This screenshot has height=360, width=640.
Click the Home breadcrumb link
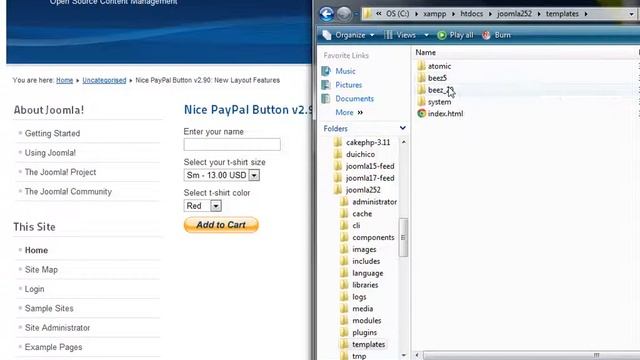pos(64,80)
